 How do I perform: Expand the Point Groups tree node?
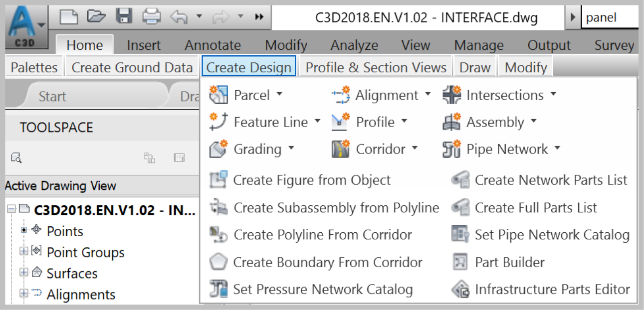23,252
